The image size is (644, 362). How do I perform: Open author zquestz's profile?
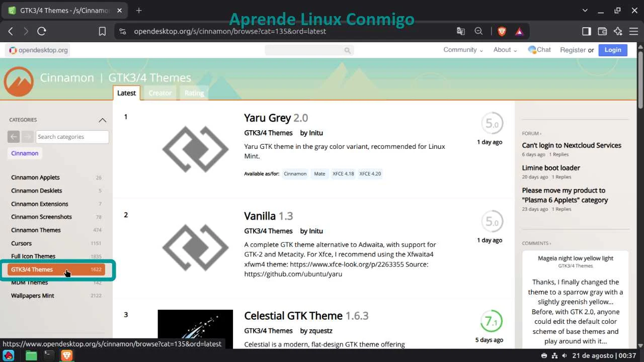(320, 331)
